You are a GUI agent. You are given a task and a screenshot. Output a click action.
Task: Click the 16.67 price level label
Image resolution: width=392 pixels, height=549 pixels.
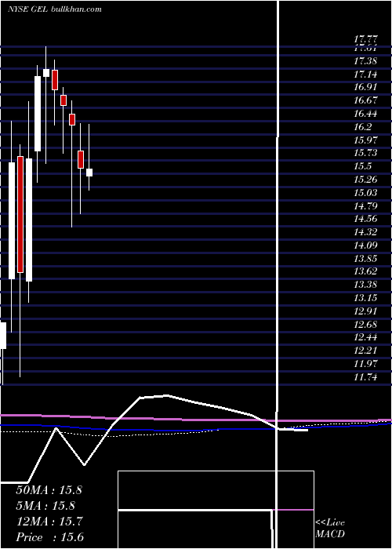click(x=365, y=100)
